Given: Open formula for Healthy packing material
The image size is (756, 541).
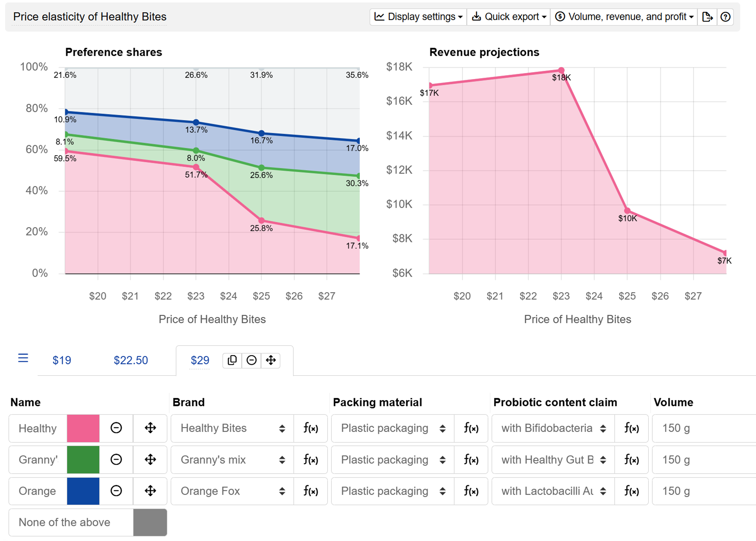Looking at the screenshot, I should pyautogui.click(x=471, y=428).
